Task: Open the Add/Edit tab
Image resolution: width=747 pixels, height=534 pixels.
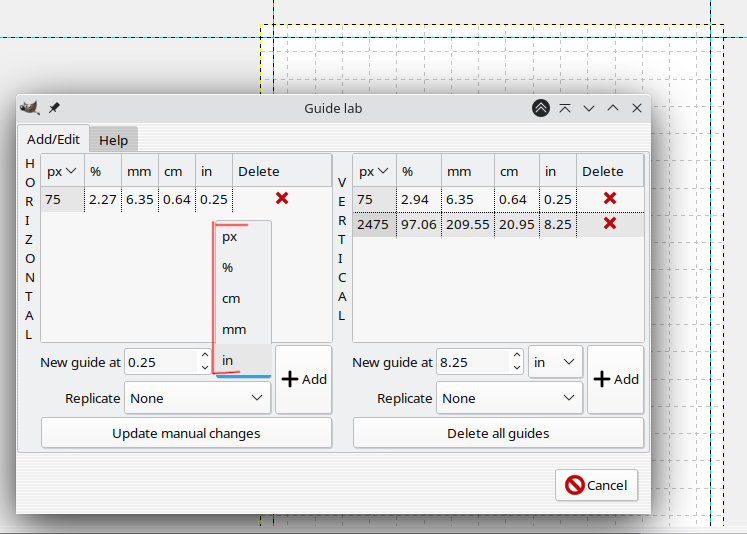Action: coord(53,140)
